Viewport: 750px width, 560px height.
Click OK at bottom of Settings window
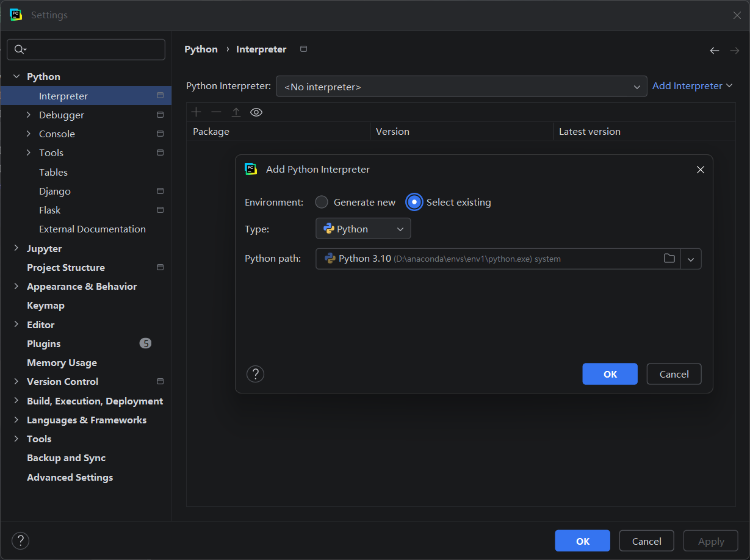click(582, 540)
